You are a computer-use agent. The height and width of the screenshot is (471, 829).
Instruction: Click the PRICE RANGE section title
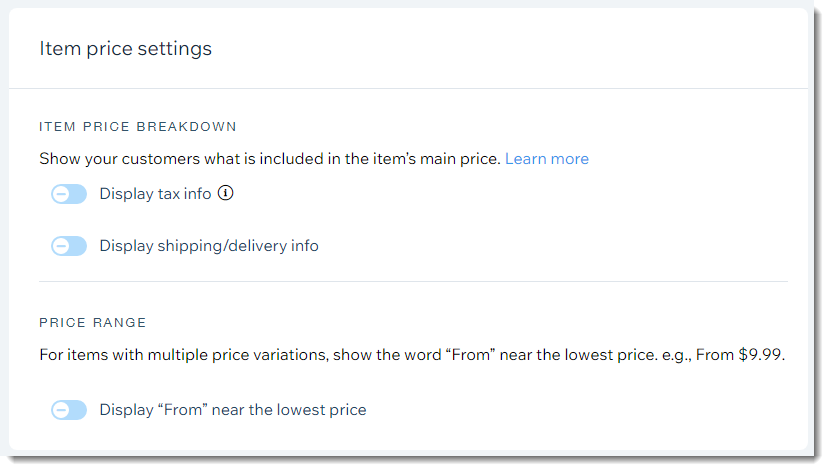click(x=93, y=322)
